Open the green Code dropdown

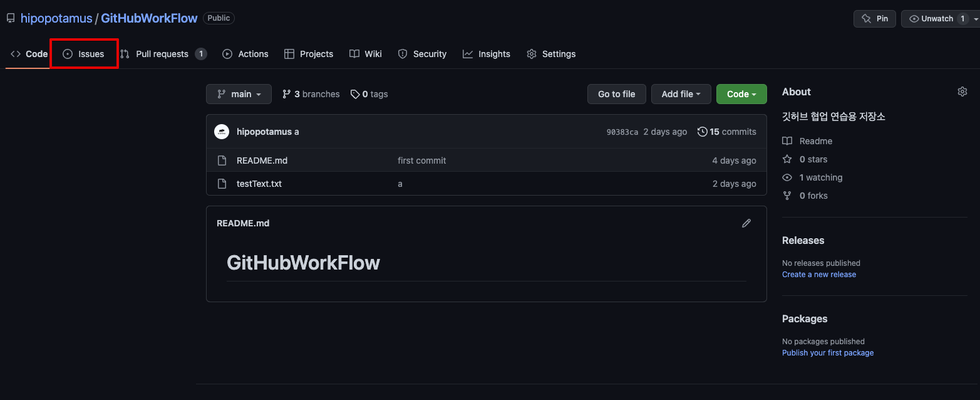click(741, 94)
